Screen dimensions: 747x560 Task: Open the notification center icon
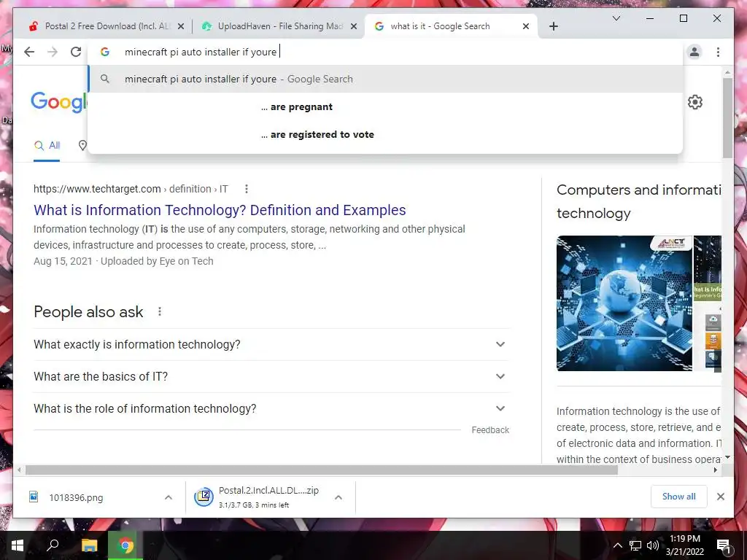[x=724, y=546]
